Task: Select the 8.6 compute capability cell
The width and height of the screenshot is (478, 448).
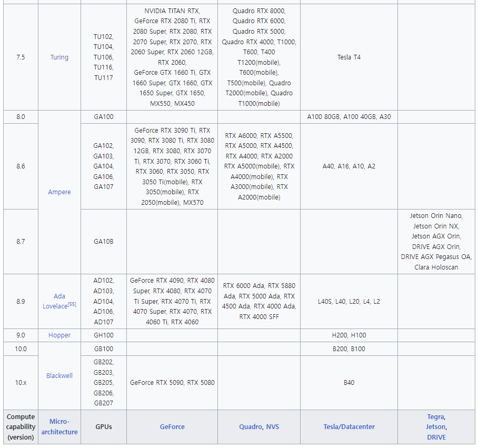Action: [x=21, y=166]
